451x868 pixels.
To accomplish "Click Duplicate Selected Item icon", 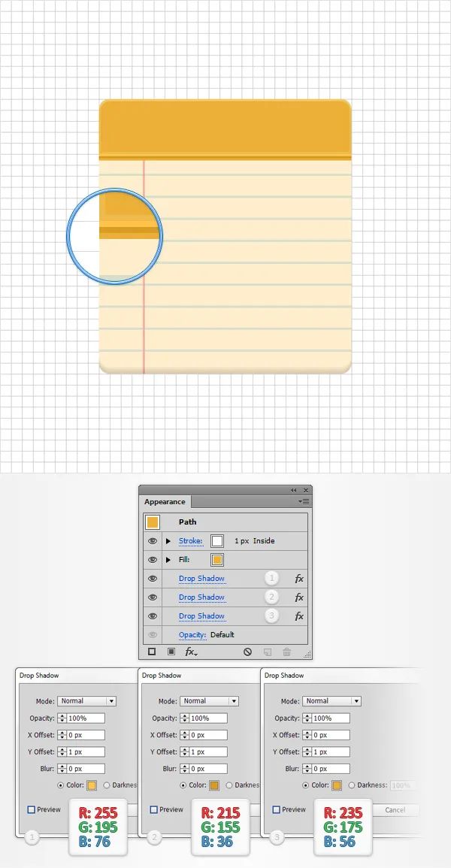I will [x=268, y=652].
